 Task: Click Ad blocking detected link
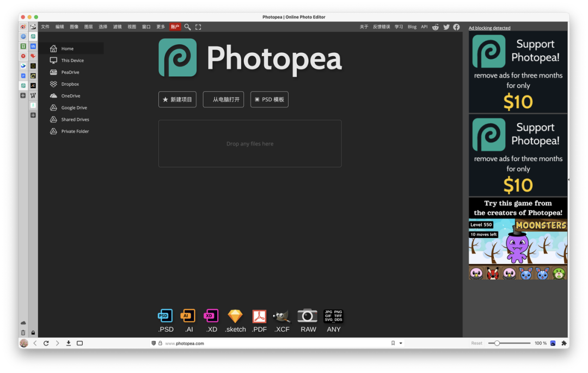coord(489,28)
